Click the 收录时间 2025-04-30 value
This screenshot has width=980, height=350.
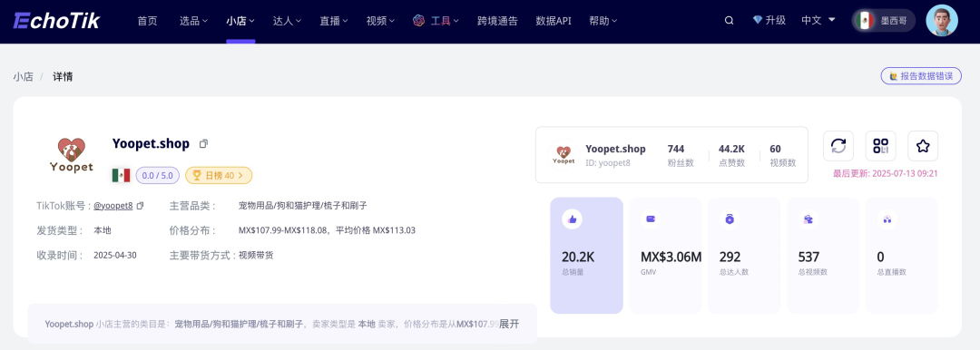point(114,255)
